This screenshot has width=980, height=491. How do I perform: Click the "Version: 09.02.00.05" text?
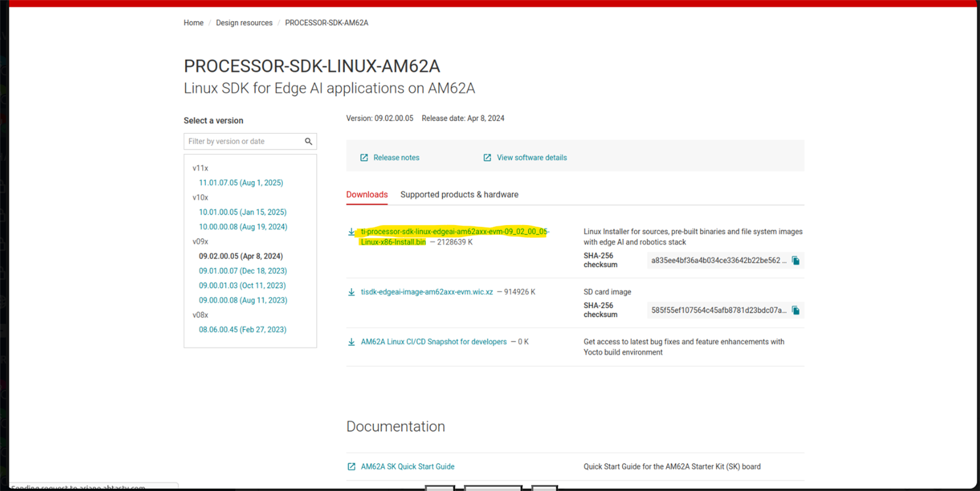pos(380,118)
